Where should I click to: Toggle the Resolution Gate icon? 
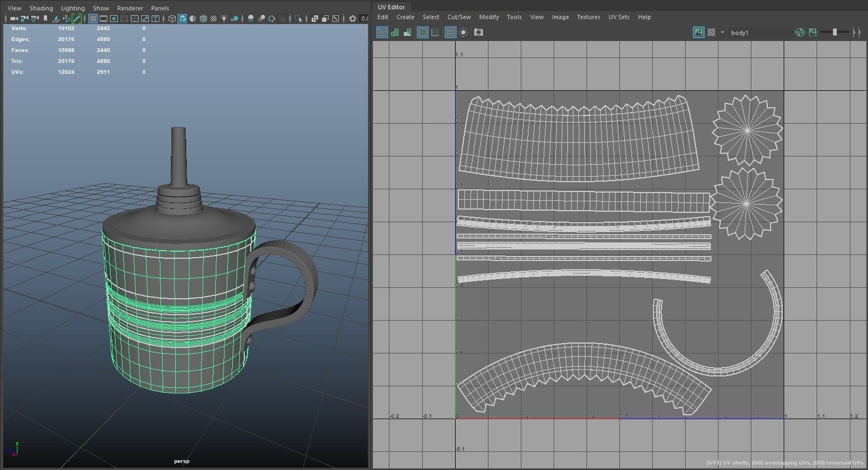114,19
